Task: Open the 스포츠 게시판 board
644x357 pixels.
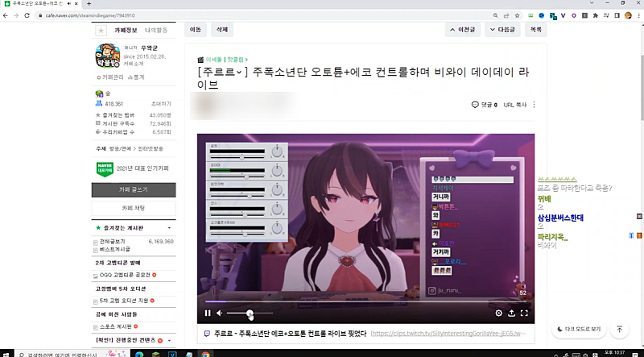Action: [115, 326]
